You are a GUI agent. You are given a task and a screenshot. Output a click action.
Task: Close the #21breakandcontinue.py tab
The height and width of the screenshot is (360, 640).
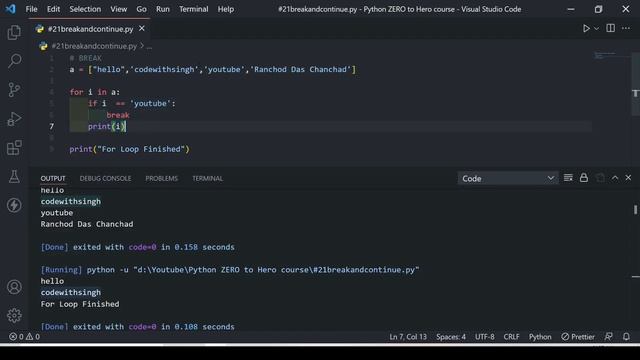(x=142, y=28)
